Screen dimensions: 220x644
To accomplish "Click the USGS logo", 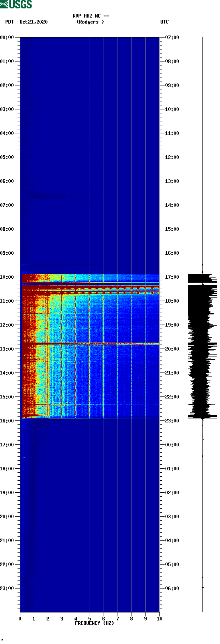I will [16, 4].
